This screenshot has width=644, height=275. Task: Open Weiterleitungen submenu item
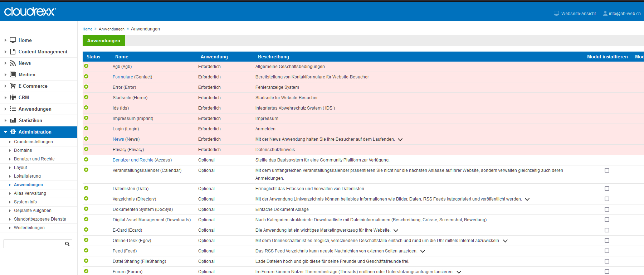click(x=29, y=228)
